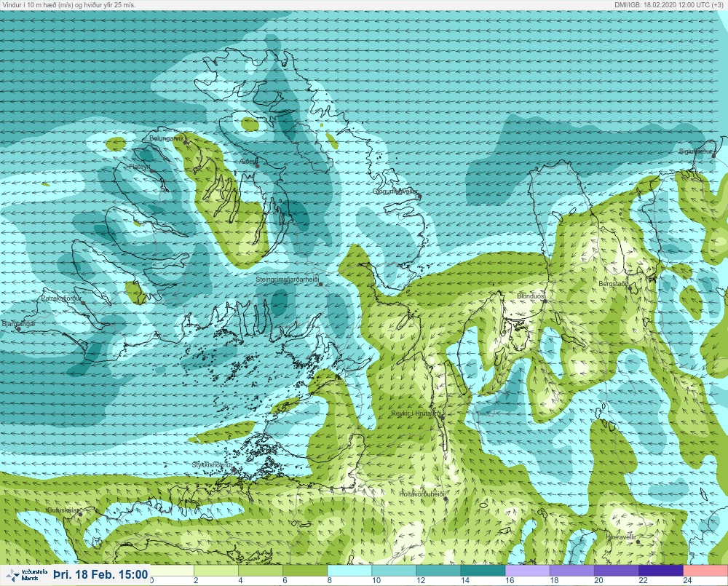
Task: Select the Æðey station label
Action: click(248, 162)
